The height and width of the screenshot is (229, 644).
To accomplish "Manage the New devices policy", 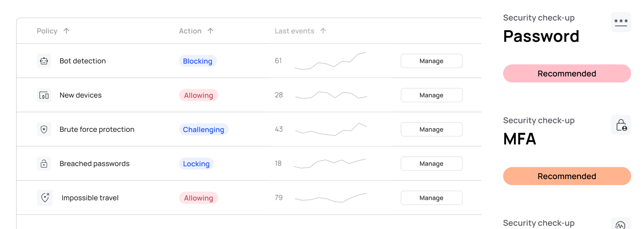I will click(431, 95).
